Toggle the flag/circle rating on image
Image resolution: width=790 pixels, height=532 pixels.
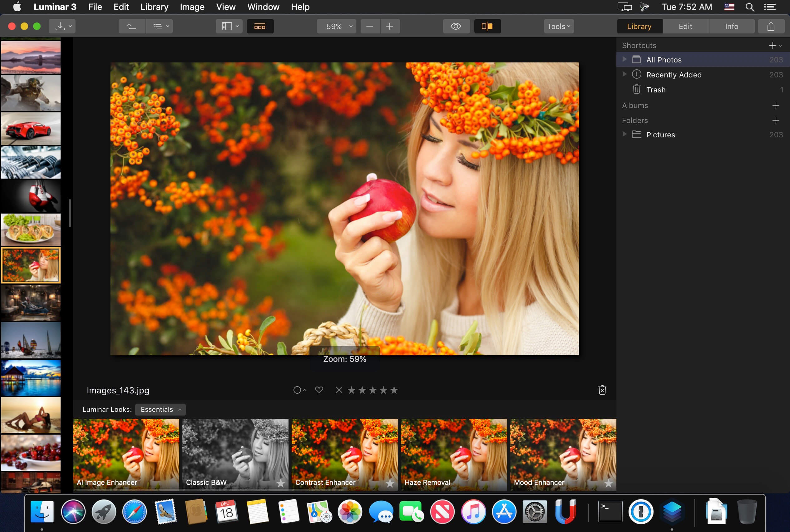[297, 390]
